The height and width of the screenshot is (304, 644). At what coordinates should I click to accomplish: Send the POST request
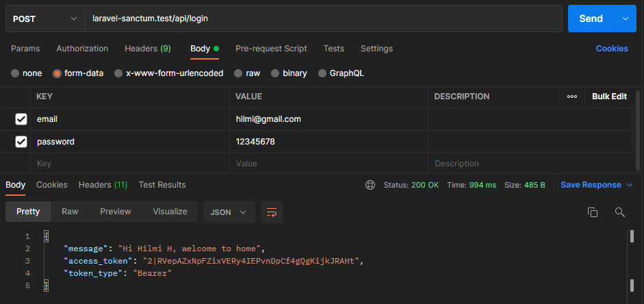(591, 18)
